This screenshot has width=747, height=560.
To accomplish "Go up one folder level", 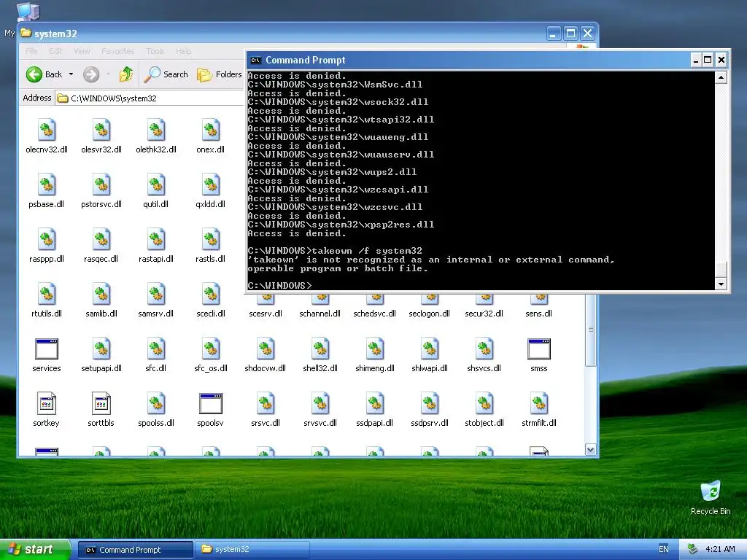I will pos(125,74).
